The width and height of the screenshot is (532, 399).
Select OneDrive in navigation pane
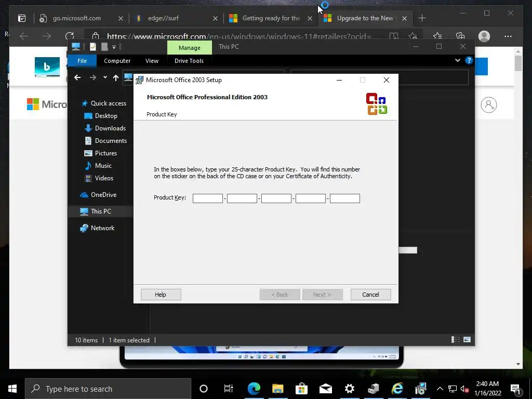point(98,195)
